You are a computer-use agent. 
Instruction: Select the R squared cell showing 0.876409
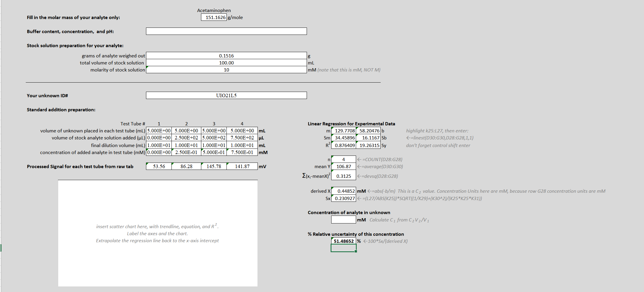click(x=343, y=145)
